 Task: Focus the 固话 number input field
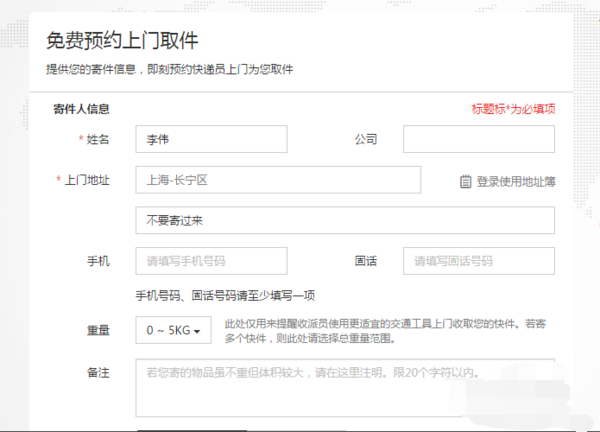tap(479, 261)
